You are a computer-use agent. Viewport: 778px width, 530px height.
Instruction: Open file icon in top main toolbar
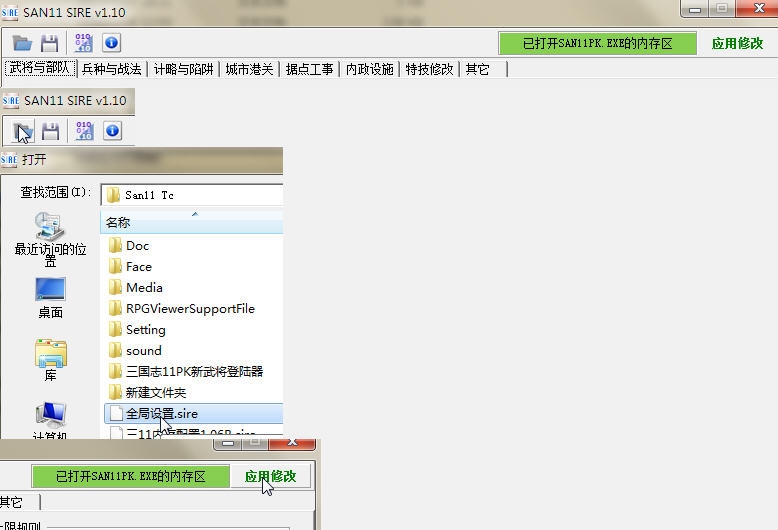click(22, 43)
